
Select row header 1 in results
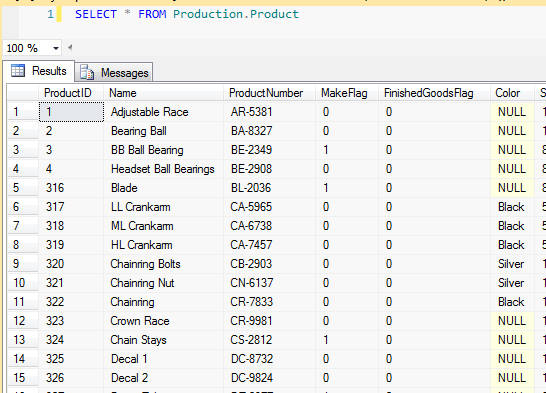click(x=23, y=112)
